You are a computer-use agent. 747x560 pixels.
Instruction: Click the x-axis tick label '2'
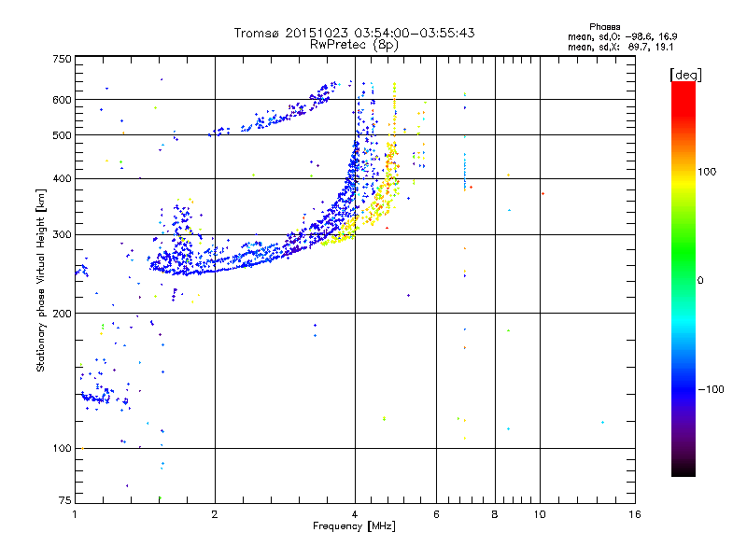pyautogui.click(x=215, y=514)
